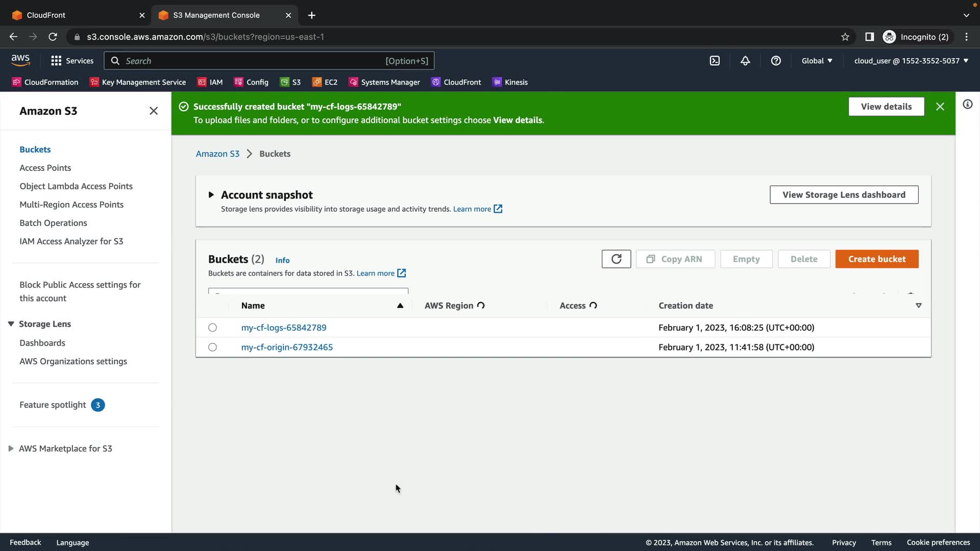
Task: Select radio for my-cf-origin-67932465 bucket
Action: (212, 347)
